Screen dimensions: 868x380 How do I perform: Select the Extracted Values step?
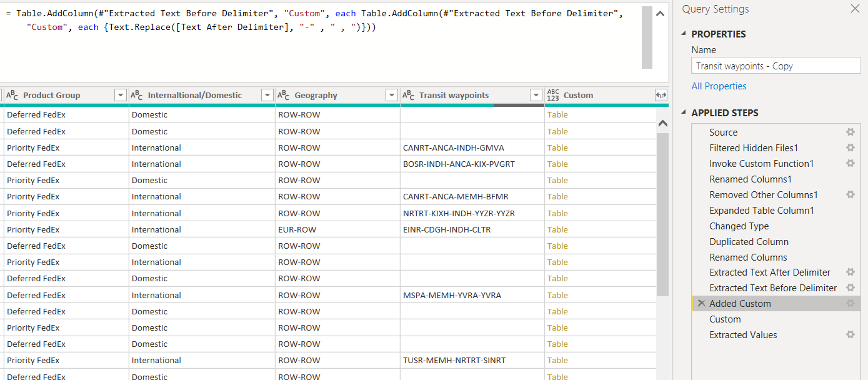(743, 334)
